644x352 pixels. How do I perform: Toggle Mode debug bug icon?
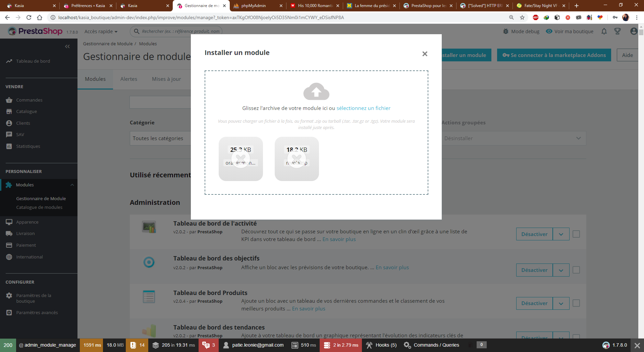pyautogui.click(x=506, y=31)
